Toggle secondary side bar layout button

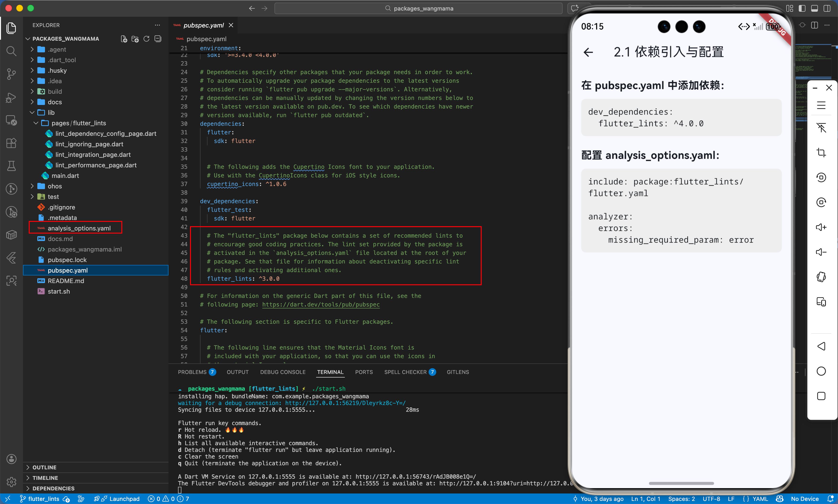click(827, 9)
